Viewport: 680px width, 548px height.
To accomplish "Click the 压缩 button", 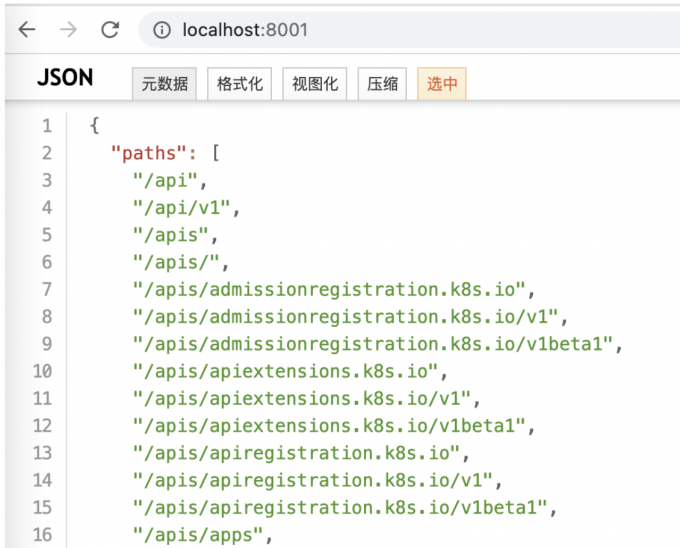I will coord(382,84).
